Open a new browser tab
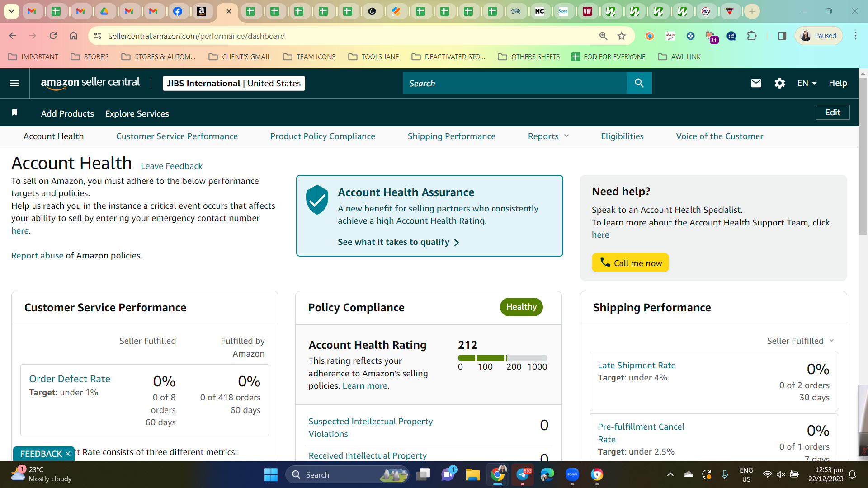The image size is (868, 488). tap(752, 11)
